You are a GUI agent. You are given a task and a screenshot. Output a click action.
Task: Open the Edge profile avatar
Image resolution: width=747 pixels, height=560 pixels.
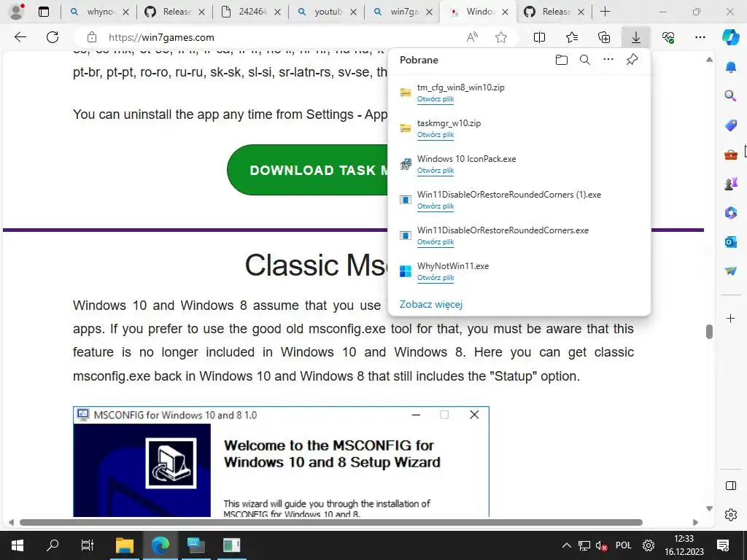17,12
